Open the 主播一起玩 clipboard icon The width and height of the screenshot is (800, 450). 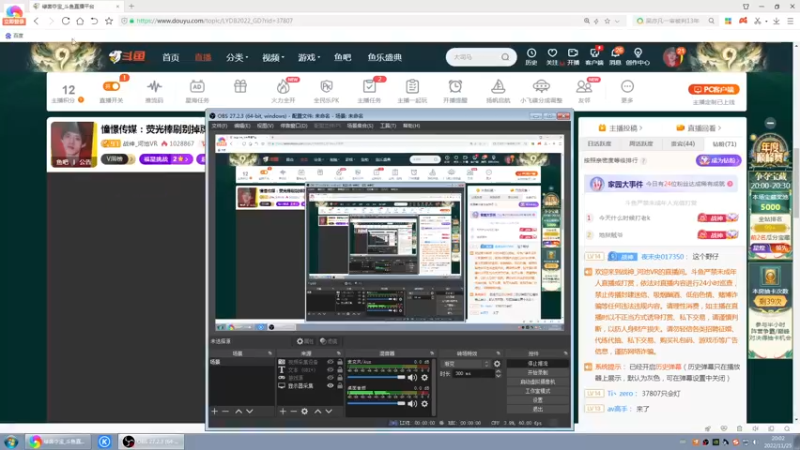click(x=412, y=86)
